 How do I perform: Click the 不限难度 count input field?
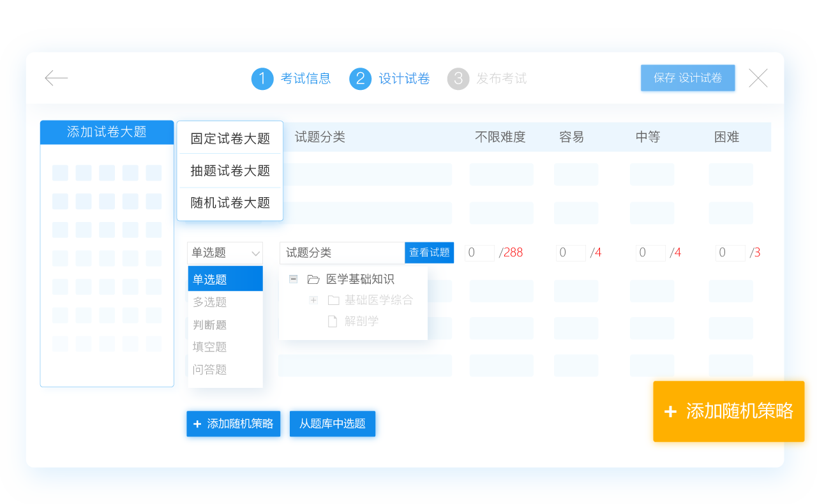(479, 253)
